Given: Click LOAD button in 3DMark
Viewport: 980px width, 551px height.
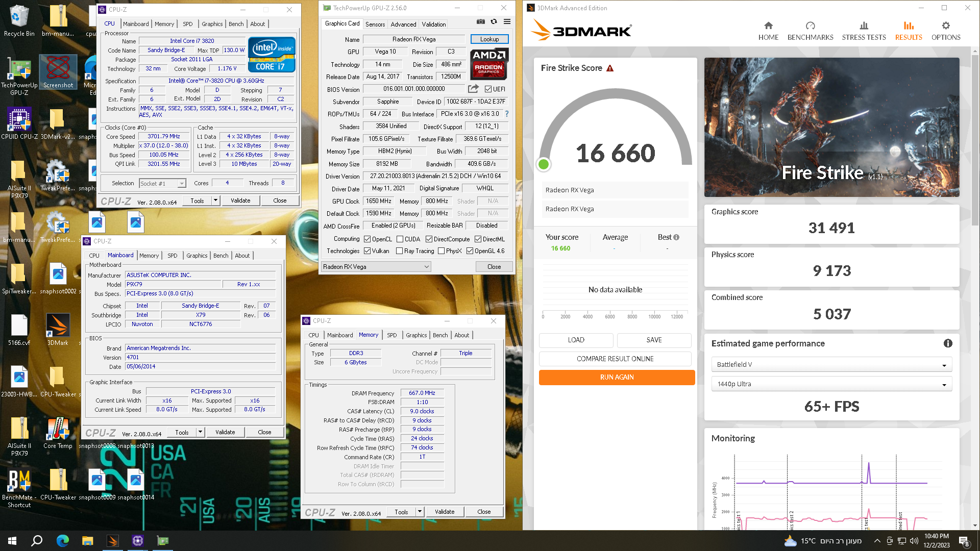Looking at the screenshot, I should 576,340.
